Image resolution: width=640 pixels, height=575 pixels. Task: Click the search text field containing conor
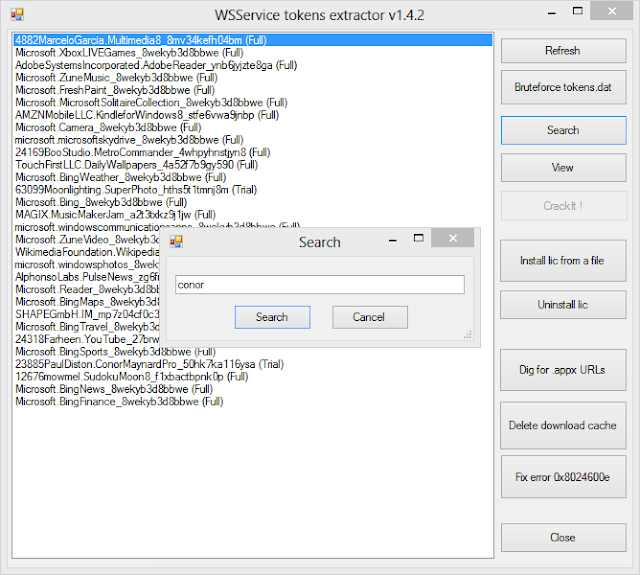coord(320,284)
